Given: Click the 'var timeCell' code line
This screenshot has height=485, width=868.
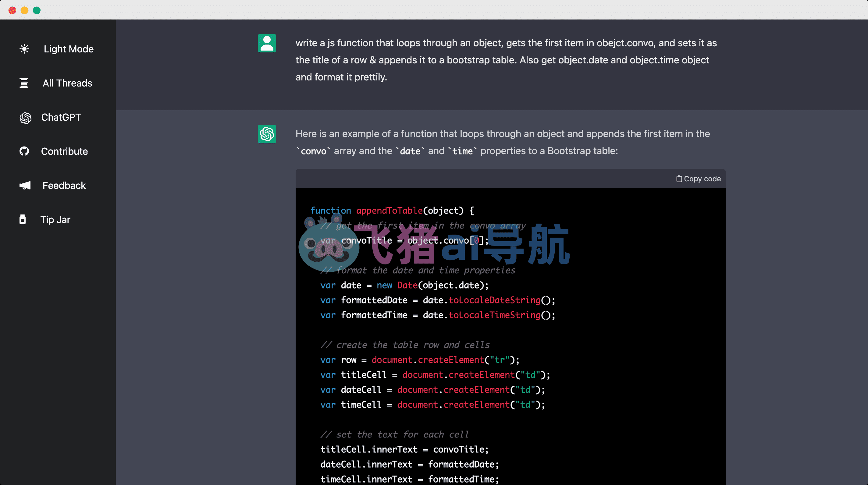Looking at the screenshot, I should 433,405.
